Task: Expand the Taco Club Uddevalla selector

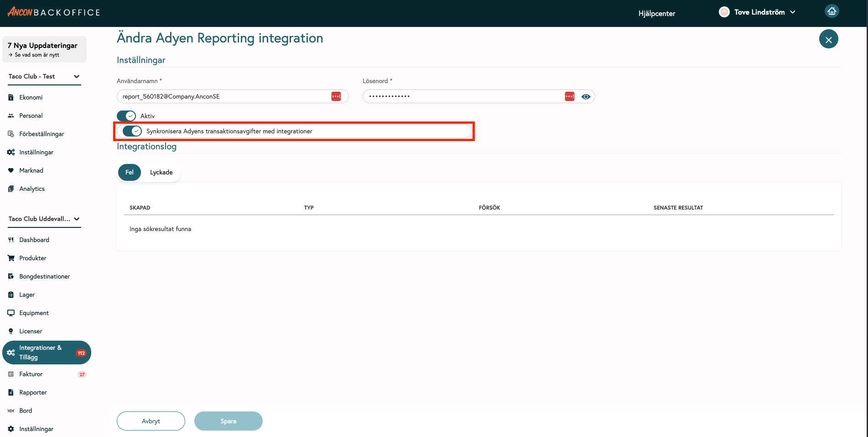Action: pos(44,219)
